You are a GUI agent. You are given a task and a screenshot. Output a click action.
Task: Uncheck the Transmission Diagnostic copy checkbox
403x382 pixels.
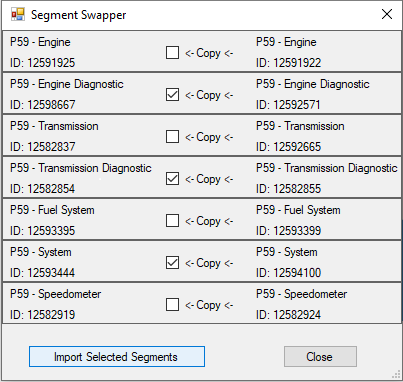172,179
